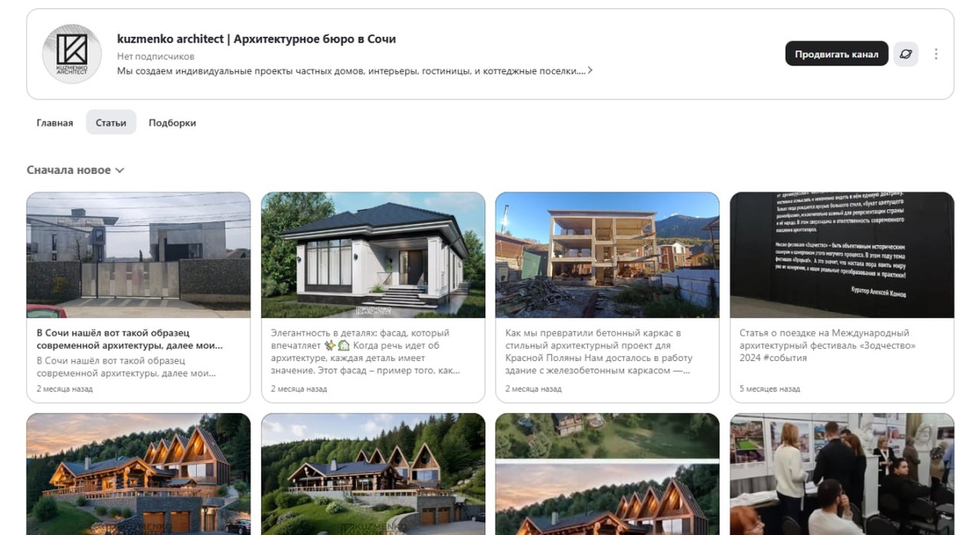Switch to the Главная tab

click(55, 123)
